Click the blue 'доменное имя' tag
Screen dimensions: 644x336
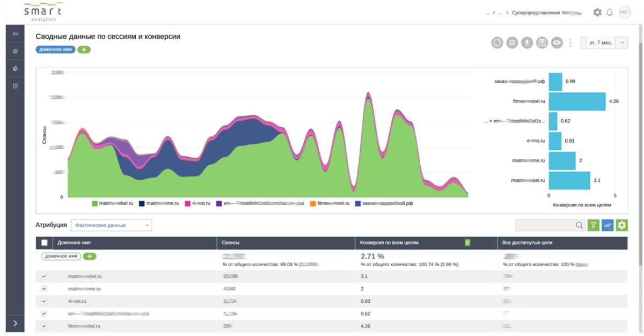[55, 49]
